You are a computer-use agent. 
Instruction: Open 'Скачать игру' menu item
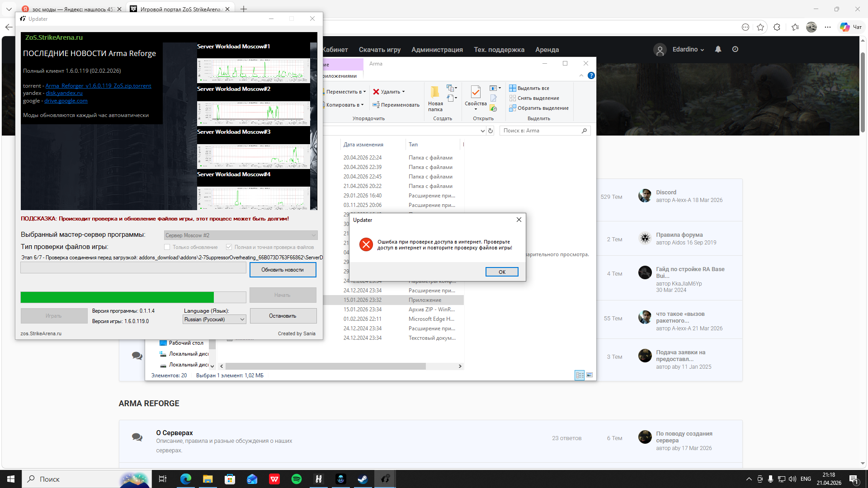click(379, 50)
